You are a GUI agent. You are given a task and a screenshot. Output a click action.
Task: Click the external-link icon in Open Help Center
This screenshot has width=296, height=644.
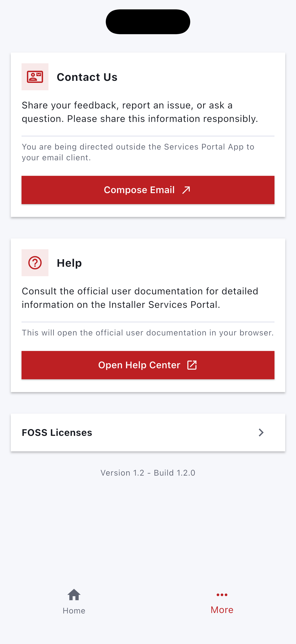click(x=192, y=365)
